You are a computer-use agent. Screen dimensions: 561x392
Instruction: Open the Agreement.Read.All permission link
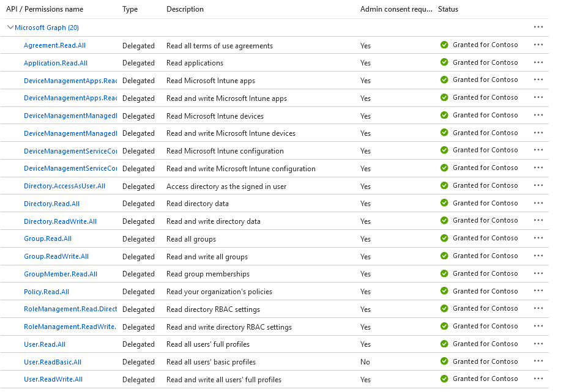pyautogui.click(x=54, y=45)
